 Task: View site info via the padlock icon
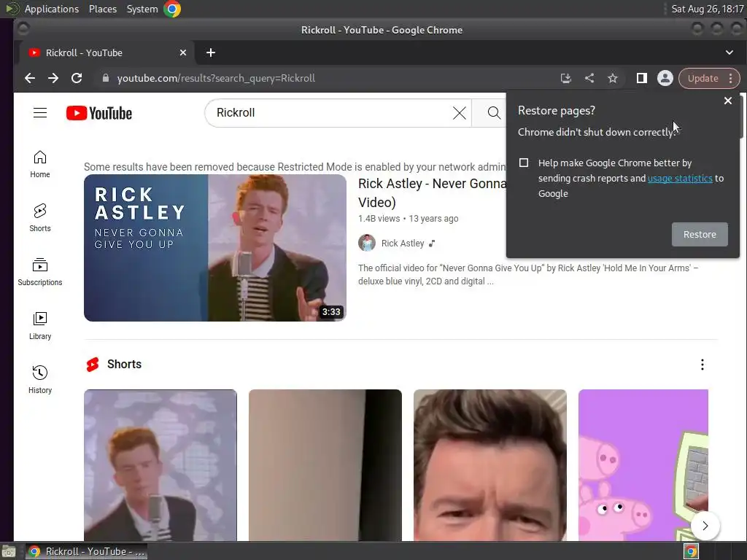point(106,78)
